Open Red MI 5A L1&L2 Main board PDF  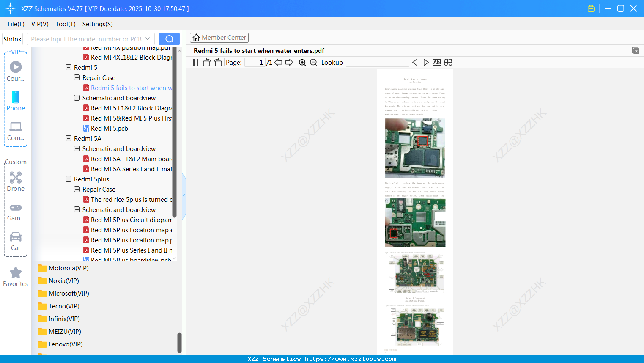128,159
